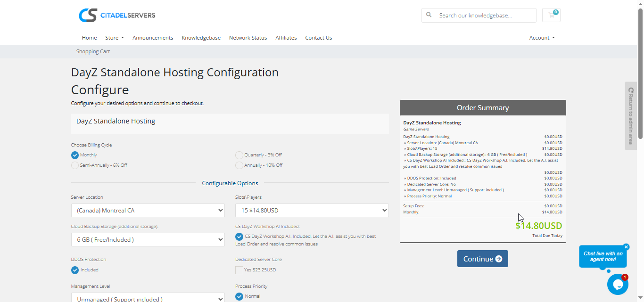Screen dimensions: 644x302
Task: Open the Network Status page
Action: [x=248, y=37]
